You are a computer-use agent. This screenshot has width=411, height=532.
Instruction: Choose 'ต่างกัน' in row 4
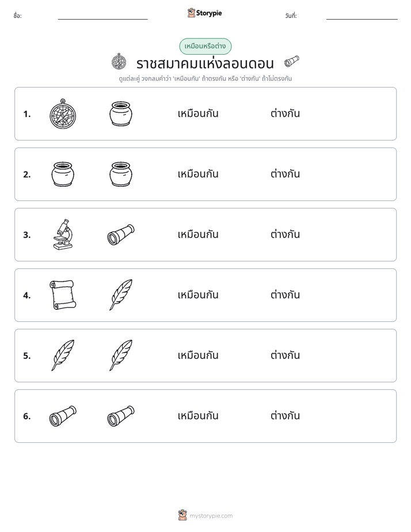click(x=285, y=295)
